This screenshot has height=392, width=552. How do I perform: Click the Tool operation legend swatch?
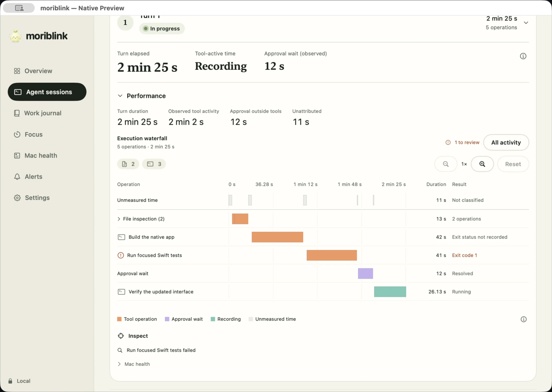[119, 319]
